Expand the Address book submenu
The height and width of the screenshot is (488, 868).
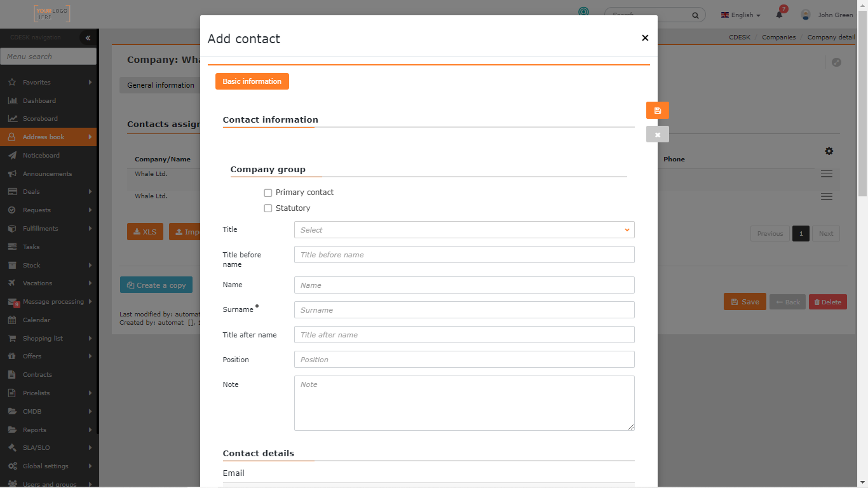(x=90, y=137)
